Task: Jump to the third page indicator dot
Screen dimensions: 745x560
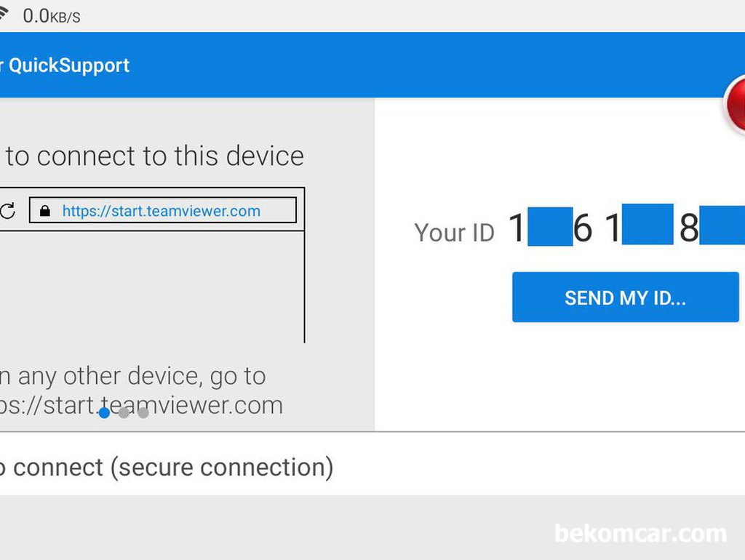Action: click(x=143, y=413)
